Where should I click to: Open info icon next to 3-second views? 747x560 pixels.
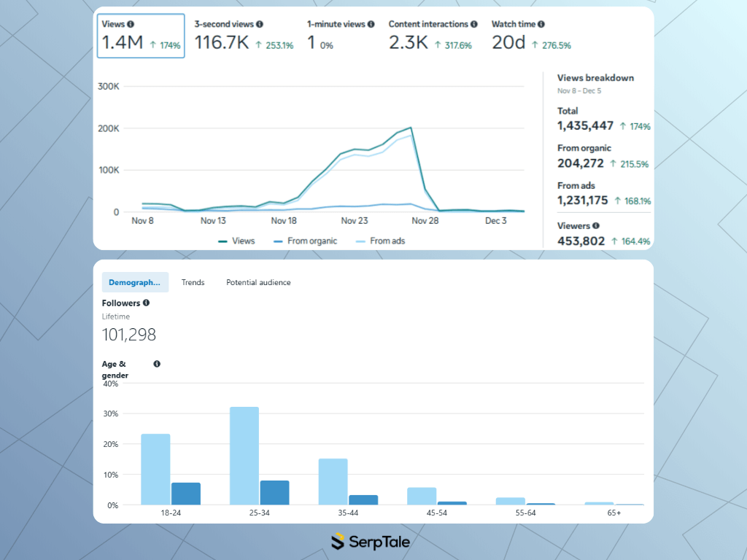[x=259, y=24]
